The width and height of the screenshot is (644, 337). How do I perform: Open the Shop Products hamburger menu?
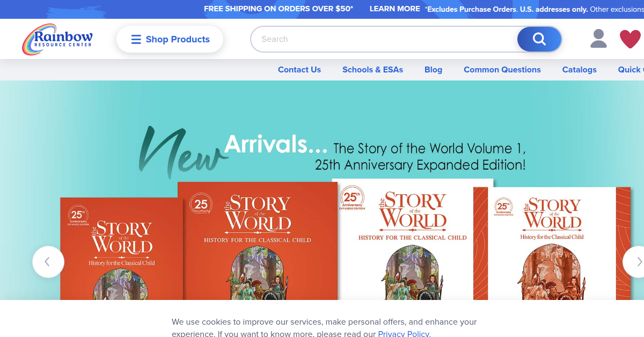coord(170,39)
